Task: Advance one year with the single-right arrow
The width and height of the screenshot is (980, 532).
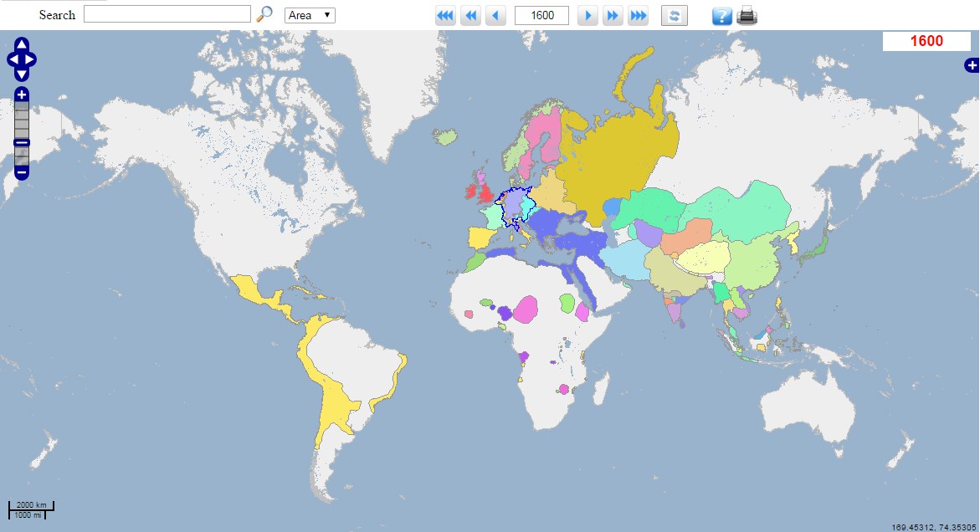Action: [x=587, y=16]
